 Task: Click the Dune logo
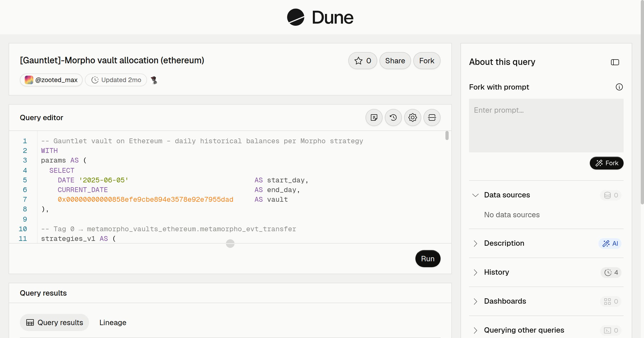click(x=320, y=17)
